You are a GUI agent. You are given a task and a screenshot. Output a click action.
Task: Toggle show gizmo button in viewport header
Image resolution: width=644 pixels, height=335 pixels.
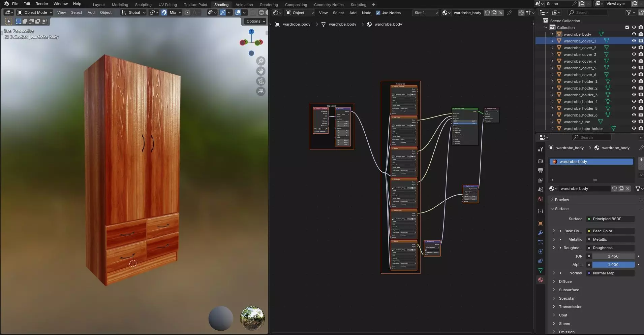tap(223, 12)
